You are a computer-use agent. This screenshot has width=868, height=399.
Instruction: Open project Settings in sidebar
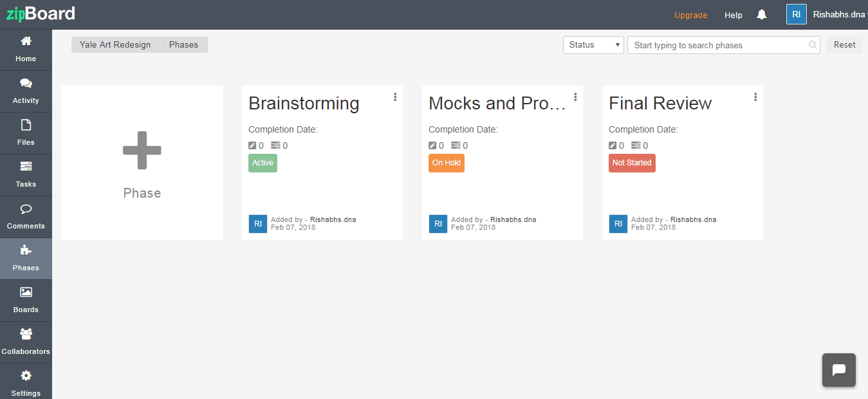(26, 383)
